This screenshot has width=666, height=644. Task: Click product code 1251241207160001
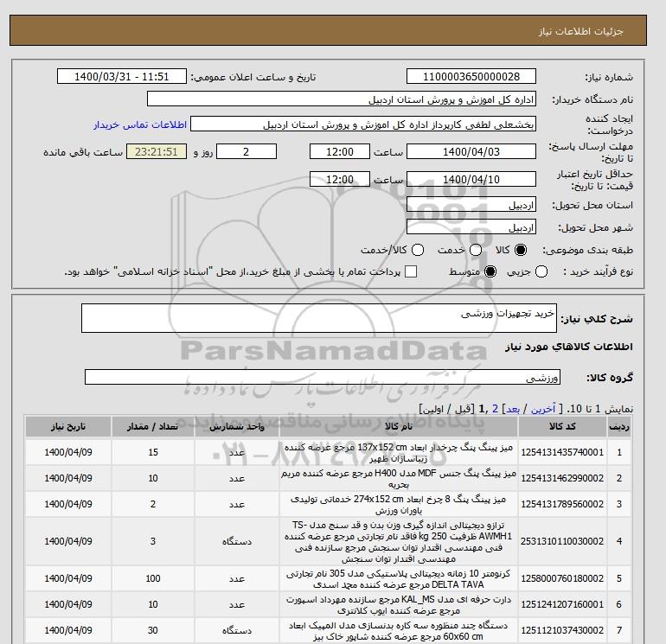coord(562,604)
